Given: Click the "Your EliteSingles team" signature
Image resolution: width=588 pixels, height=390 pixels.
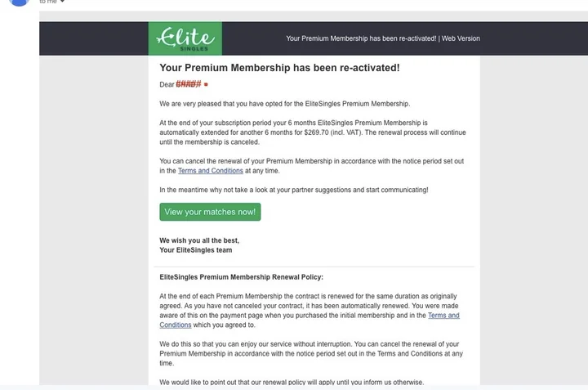Looking at the screenshot, I should 194,250.
